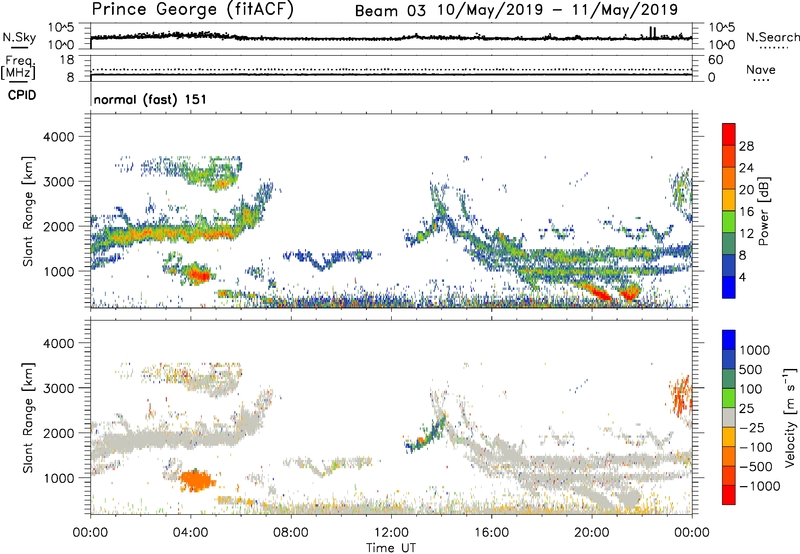Click the "-25" label on Velocity color bar
Screen dimensions: 800x554
[752, 427]
